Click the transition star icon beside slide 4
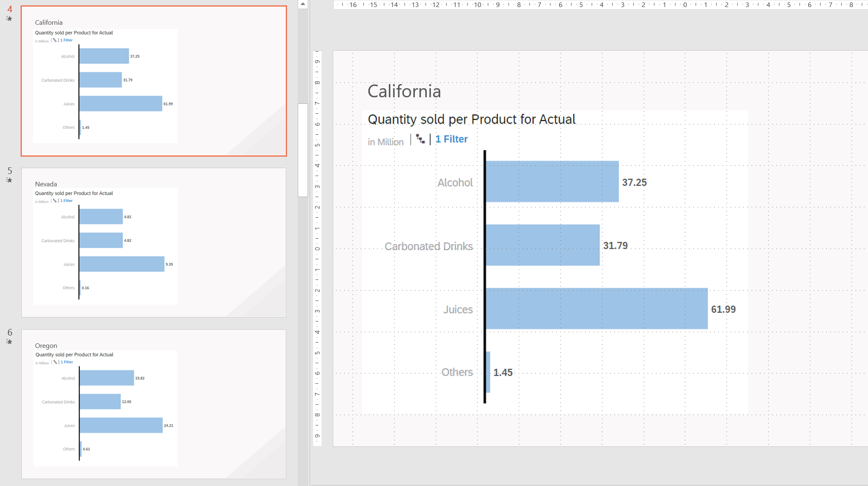The width and height of the screenshot is (868, 486). pos(9,19)
